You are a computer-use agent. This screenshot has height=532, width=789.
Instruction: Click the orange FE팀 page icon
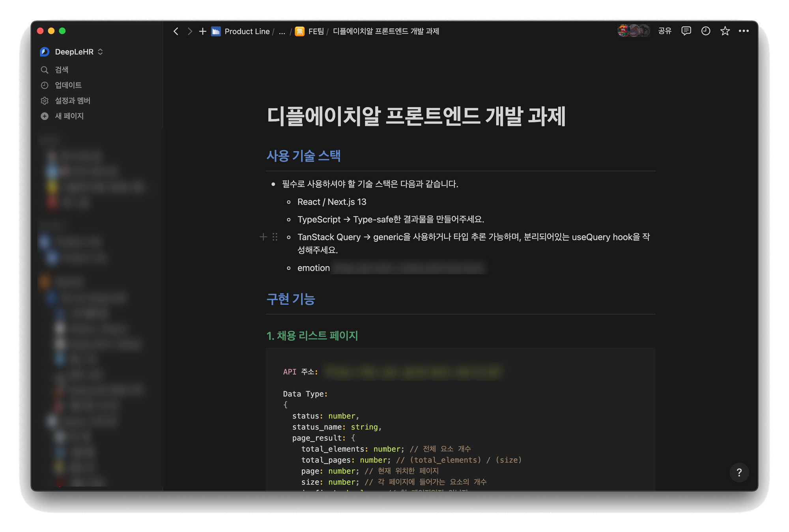300,31
